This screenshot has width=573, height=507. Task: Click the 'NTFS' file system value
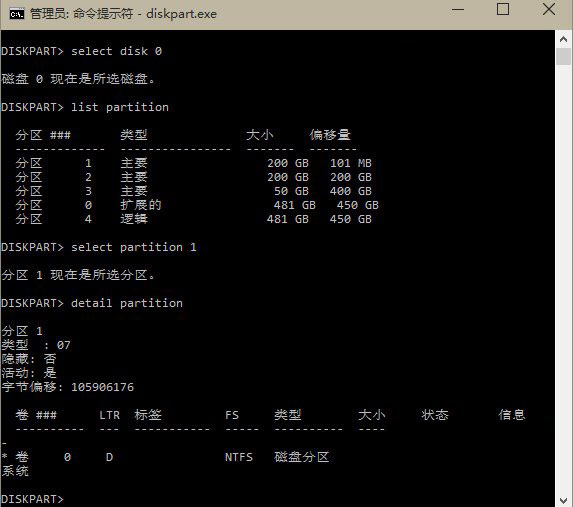pyautogui.click(x=239, y=457)
